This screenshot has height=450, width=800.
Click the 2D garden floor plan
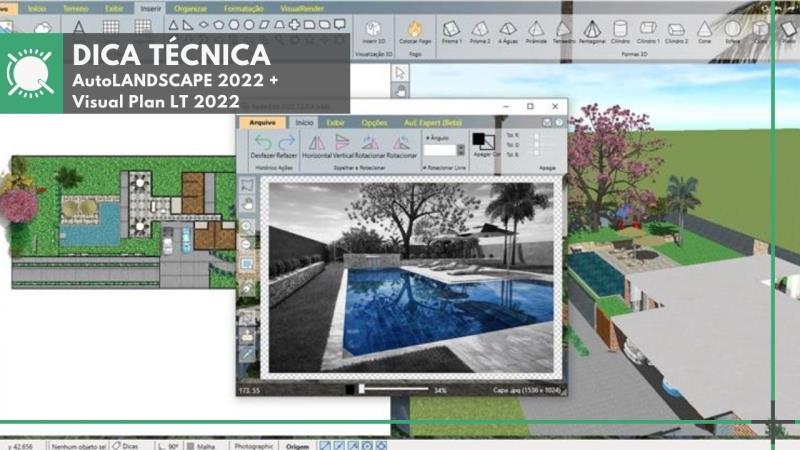(x=123, y=222)
